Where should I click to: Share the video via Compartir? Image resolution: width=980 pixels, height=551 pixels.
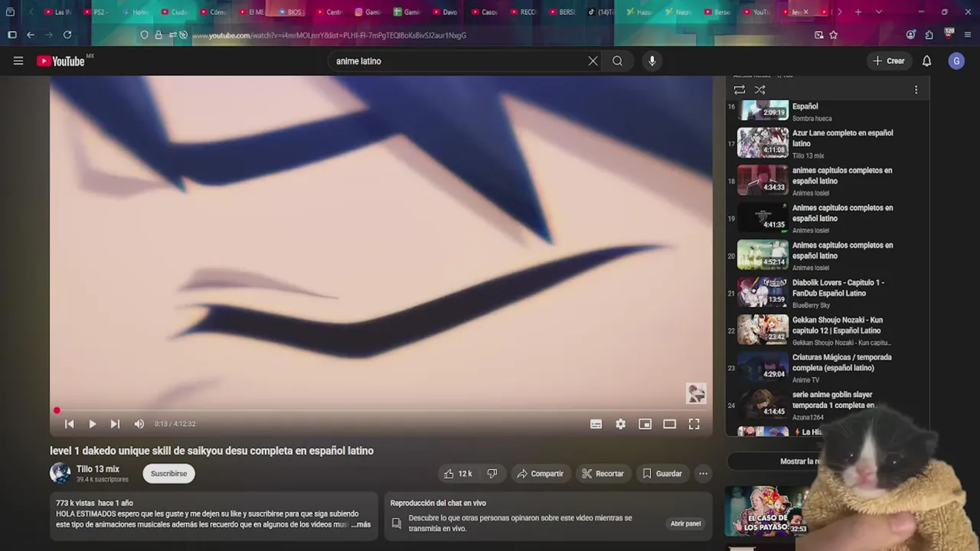[541, 474]
